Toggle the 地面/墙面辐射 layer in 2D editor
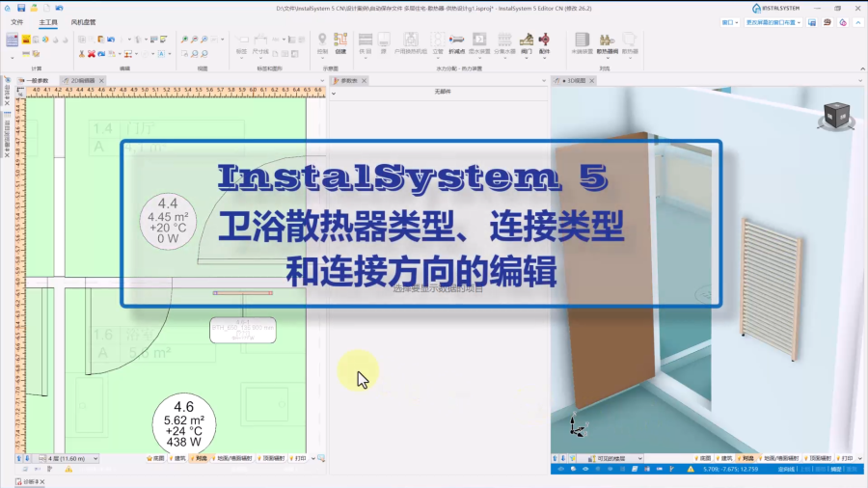 231,459
